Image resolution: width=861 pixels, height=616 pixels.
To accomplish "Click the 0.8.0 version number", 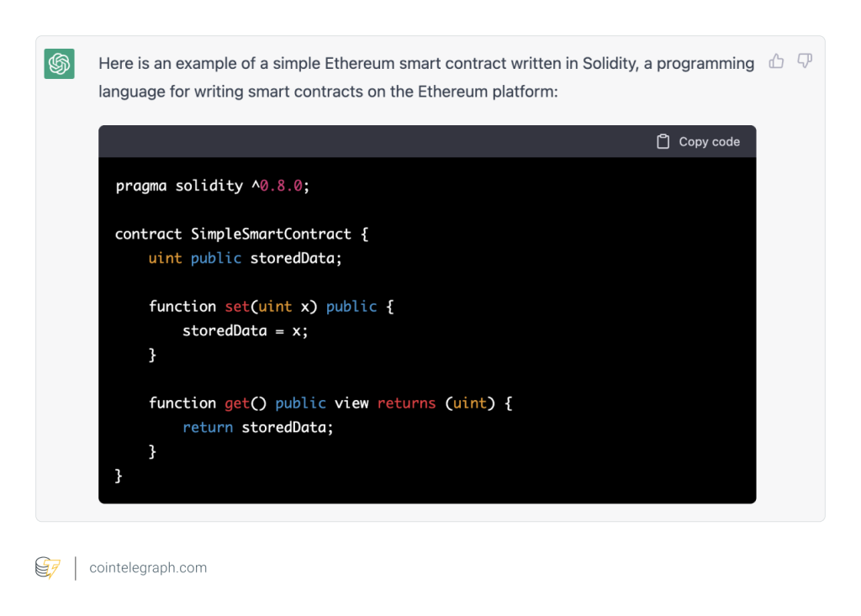I will coord(281,186).
